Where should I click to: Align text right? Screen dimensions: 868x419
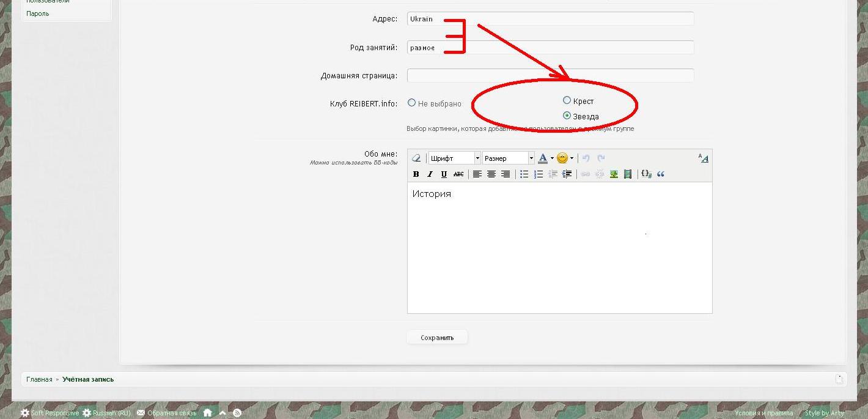(506, 174)
